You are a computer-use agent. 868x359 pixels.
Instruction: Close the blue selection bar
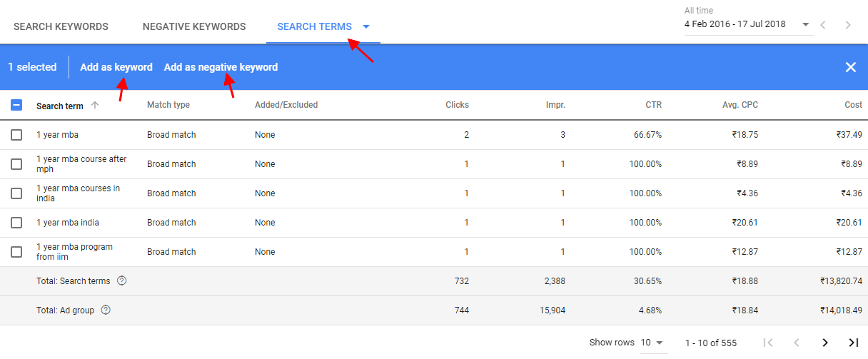(x=851, y=67)
